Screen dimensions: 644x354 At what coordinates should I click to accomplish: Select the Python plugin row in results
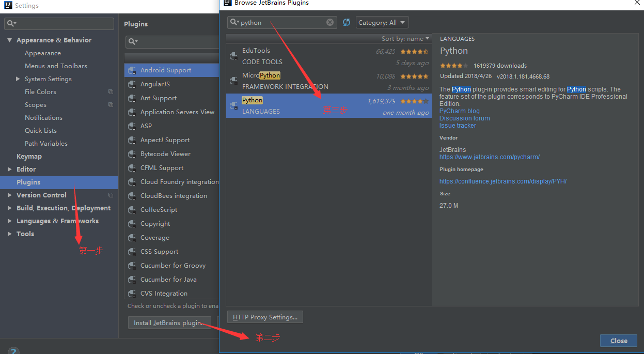[x=328, y=105]
